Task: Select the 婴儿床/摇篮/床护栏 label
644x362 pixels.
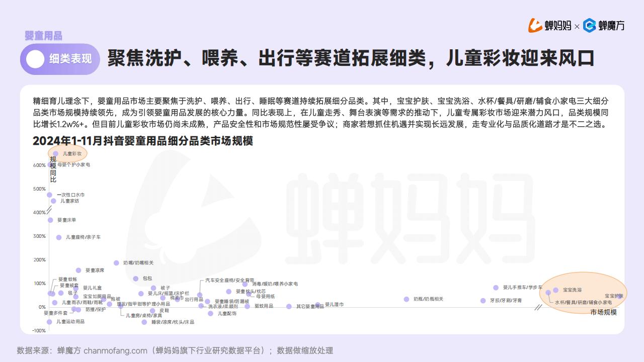Action: 169,293
